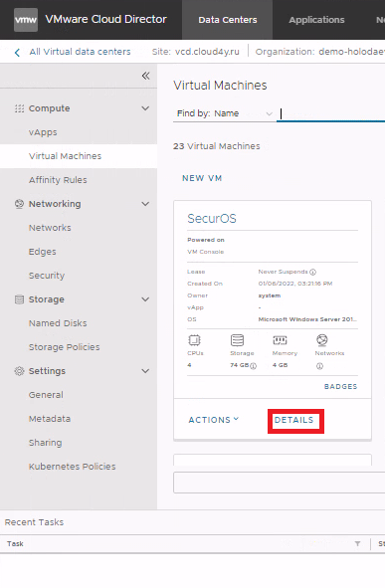
Task: Click the Networks globe icon on card
Action: 321,340
